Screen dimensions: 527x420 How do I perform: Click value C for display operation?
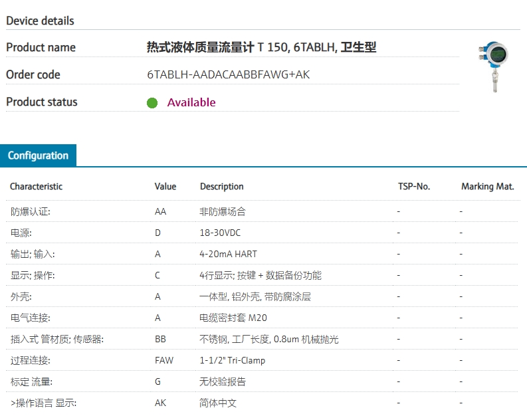(158, 276)
